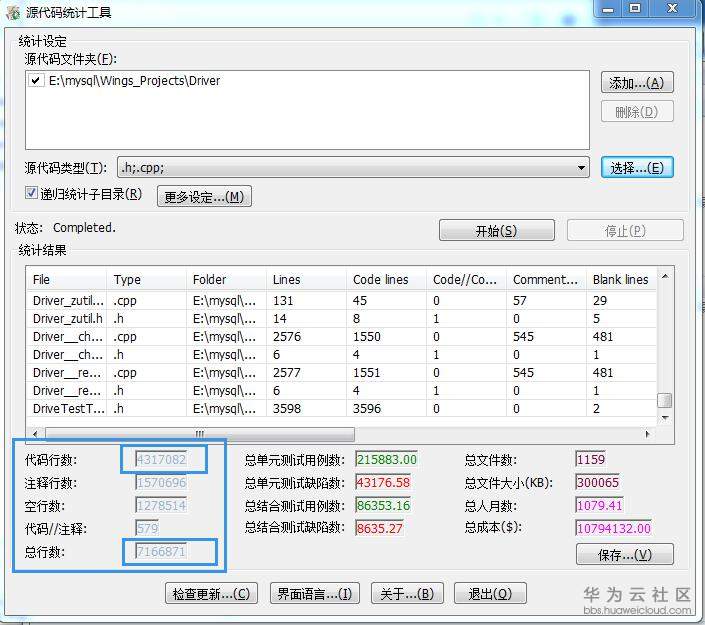Screen dimensions: 705x625
Task: Open 界面语言...(I) language settings
Action: pos(315,594)
